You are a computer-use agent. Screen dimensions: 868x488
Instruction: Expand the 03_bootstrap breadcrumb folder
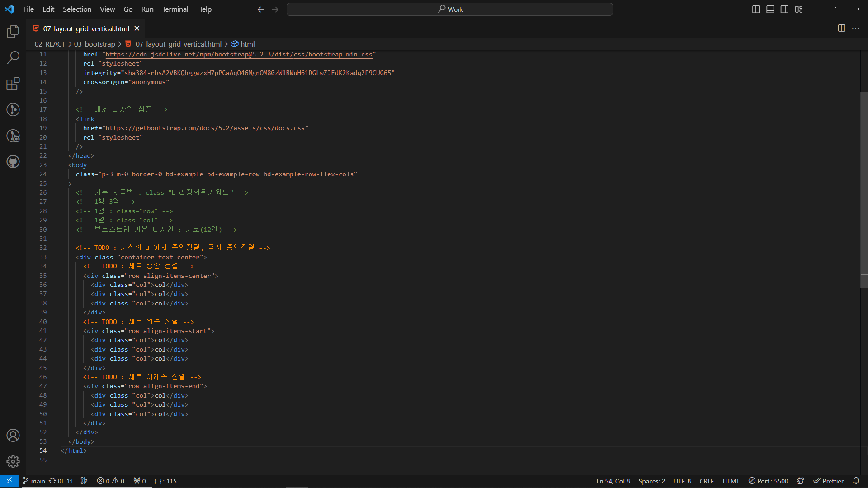point(94,44)
